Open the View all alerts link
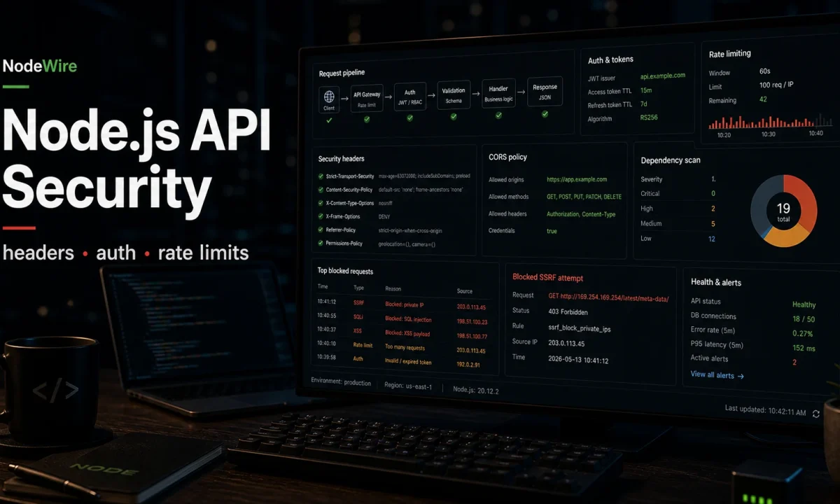 pos(717,375)
